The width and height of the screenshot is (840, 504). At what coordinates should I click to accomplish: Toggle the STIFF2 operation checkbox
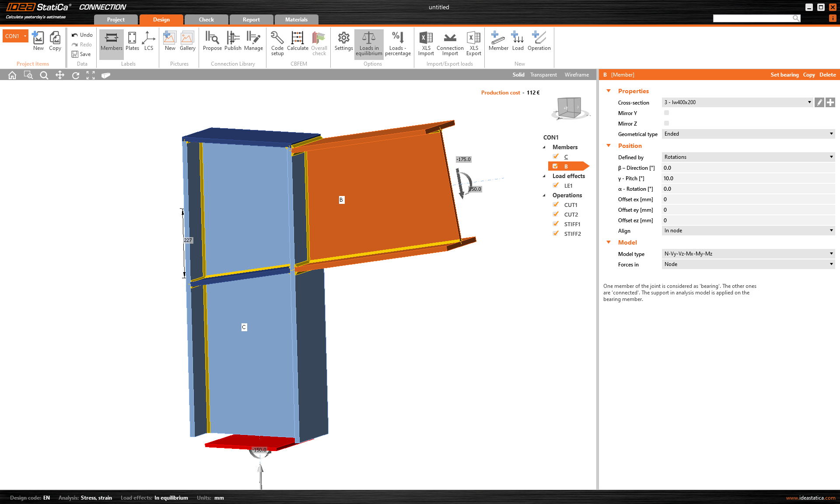tap(556, 234)
